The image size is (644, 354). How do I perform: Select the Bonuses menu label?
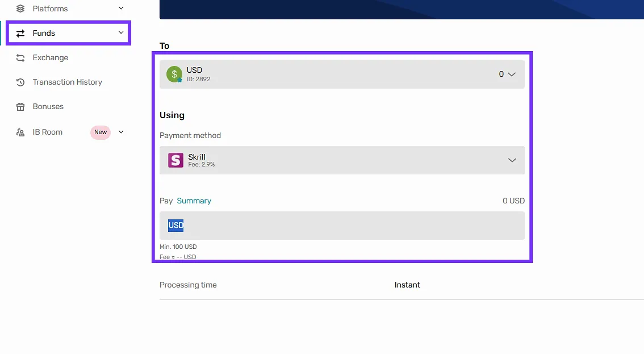pyautogui.click(x=48, y=106)
